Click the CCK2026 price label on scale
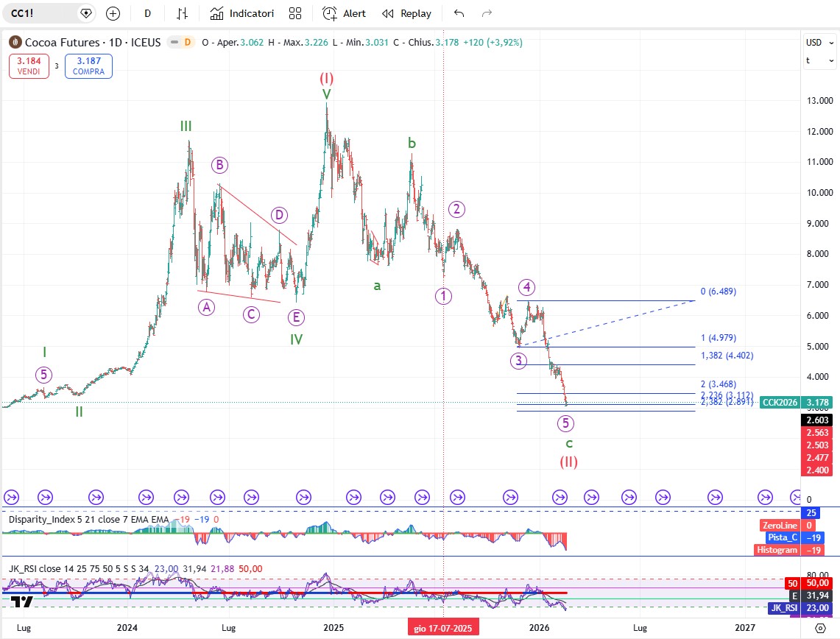The width and height of the screenshot is (840, 639). tap(780, 403)
